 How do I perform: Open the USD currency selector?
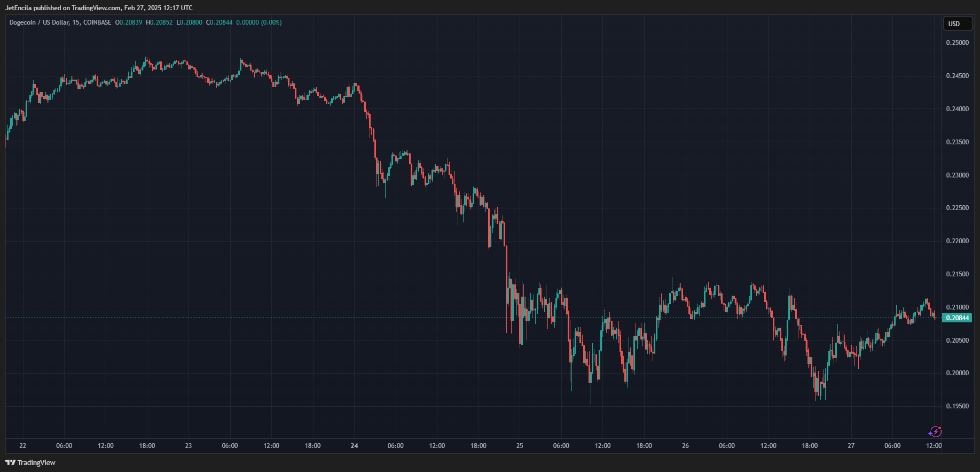(957, 24)
